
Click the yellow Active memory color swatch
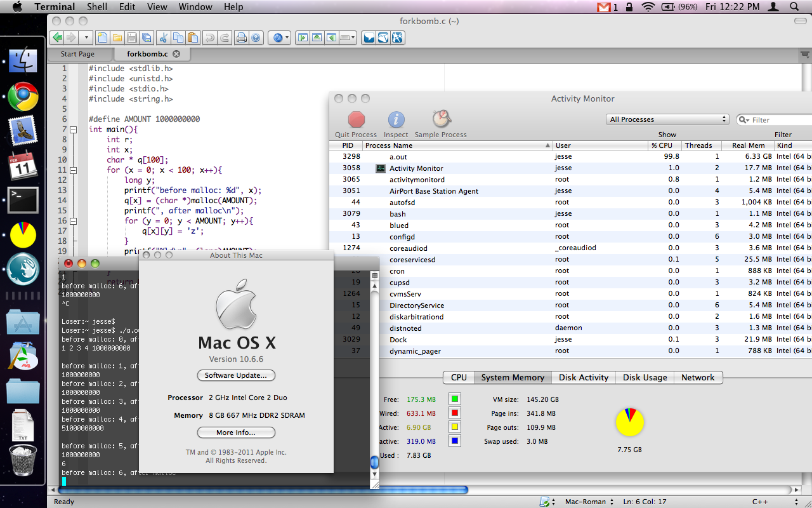[455, 427]
